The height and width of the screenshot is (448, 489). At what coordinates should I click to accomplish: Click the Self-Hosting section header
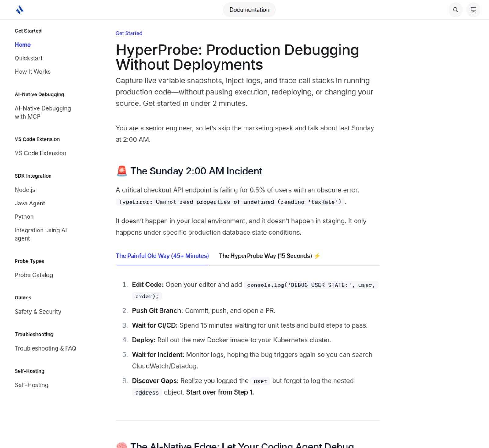coord(29,371)
